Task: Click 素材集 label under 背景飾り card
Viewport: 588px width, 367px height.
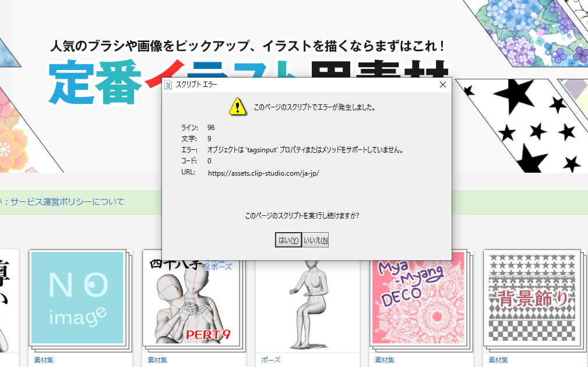Action: (498, 360)
